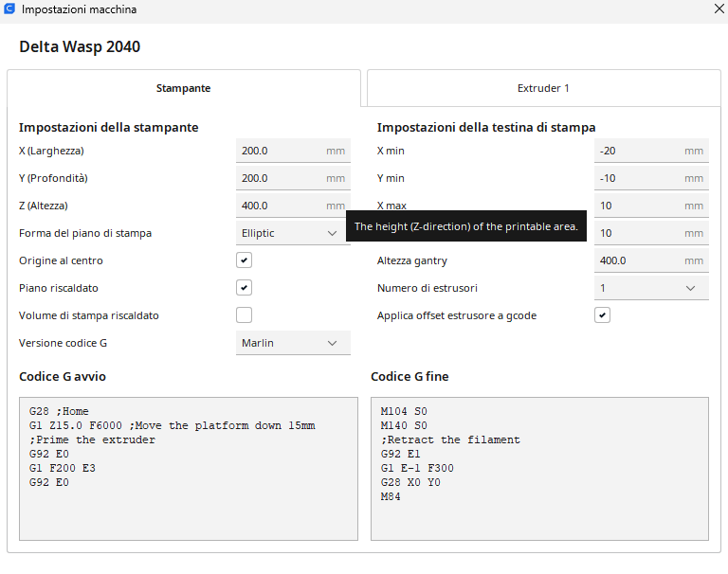Viewport: 728px width, 574px height.
Task: Edit Y min value field
Action: pos(651,178)
